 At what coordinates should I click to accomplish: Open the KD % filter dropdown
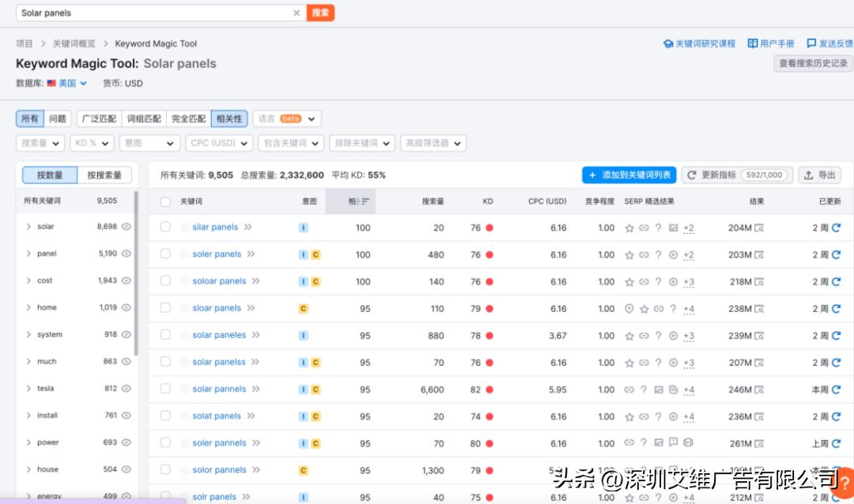pyautogui.click(x=89, y=143)
